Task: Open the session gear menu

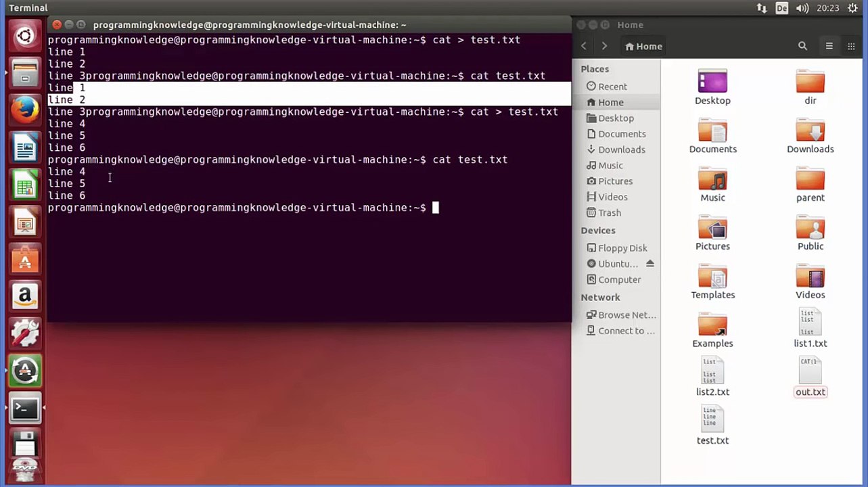Action: click(852, 8)
